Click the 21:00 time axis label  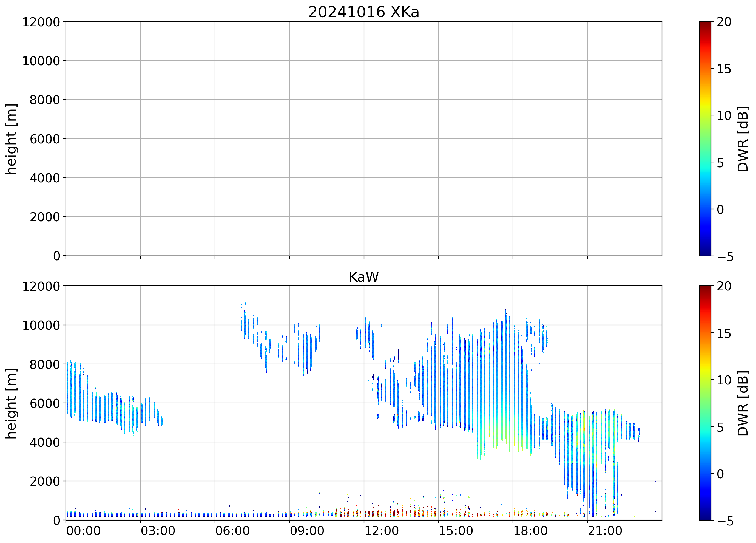pos(605,531)
